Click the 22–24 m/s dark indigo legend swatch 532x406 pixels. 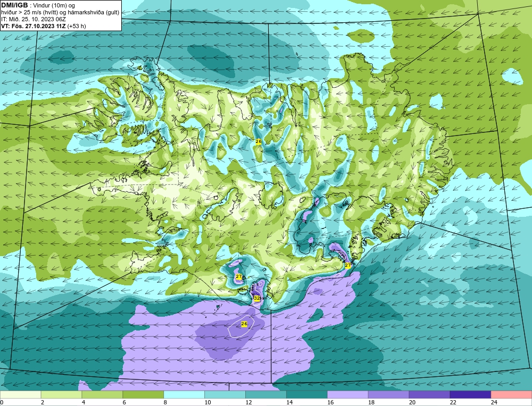(x=471, y=394)
